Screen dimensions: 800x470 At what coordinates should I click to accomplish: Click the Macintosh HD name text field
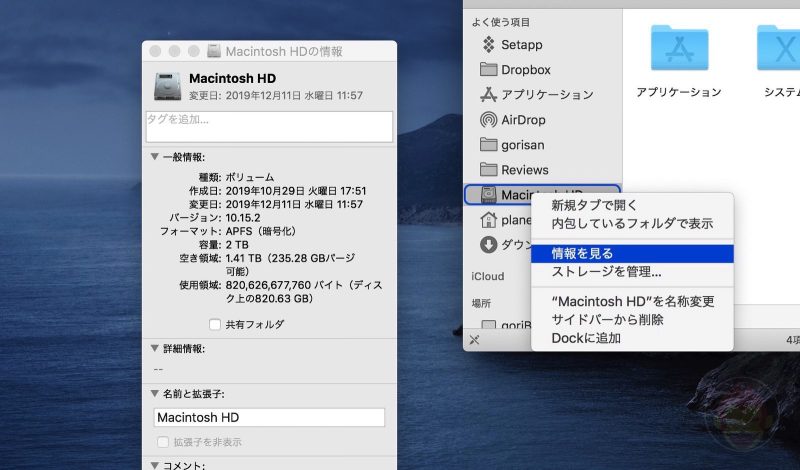tap(269, 417)
